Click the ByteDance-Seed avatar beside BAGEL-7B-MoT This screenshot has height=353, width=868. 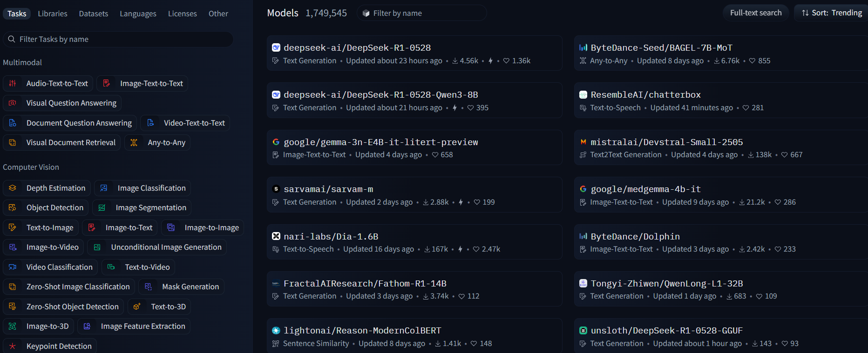click(583, 47)
